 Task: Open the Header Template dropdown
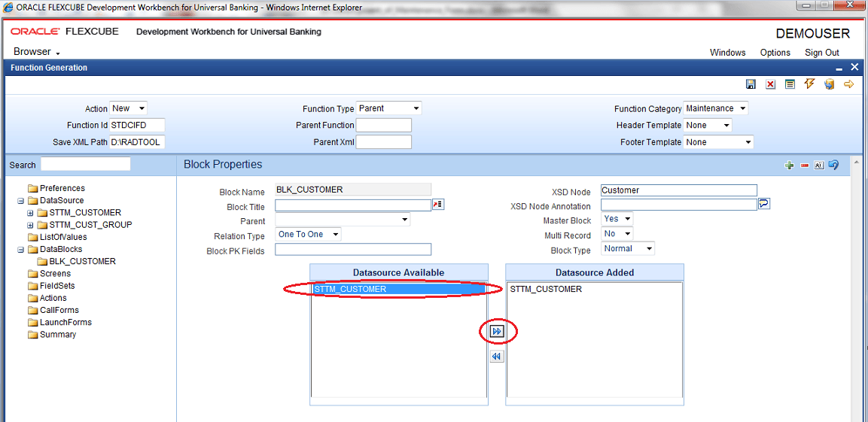pyautogui.click(x=708, y=125)
